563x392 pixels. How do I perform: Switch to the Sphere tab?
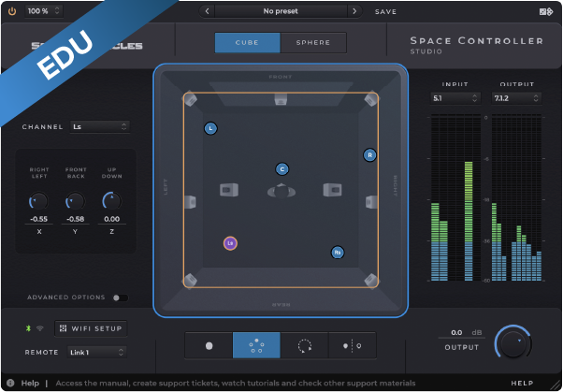tap(312, 43)
